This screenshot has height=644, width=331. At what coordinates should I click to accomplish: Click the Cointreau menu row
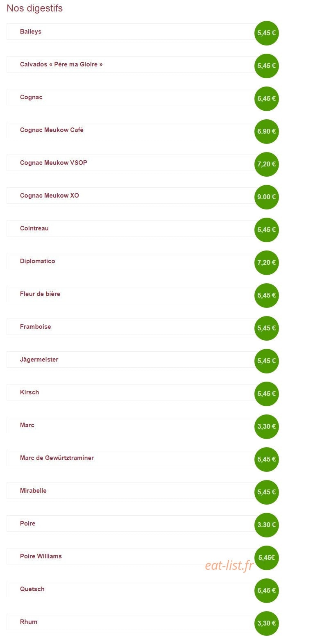coord(131,228)
